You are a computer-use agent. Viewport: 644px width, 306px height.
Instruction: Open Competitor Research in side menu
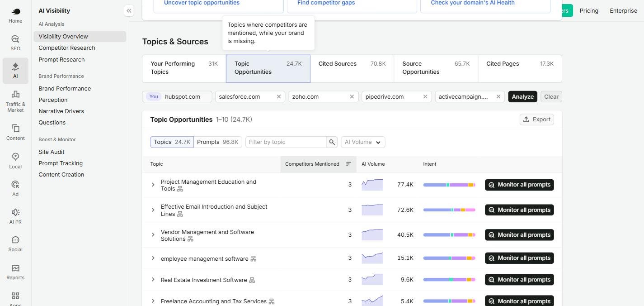[67, 48]
